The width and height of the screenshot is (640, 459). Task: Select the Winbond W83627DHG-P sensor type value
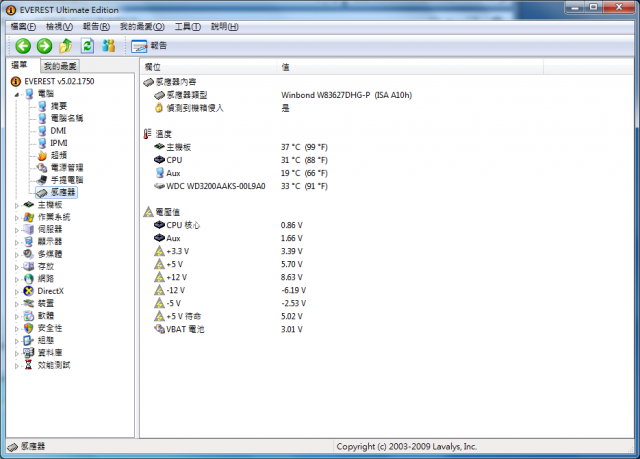(x=346, y=95)
